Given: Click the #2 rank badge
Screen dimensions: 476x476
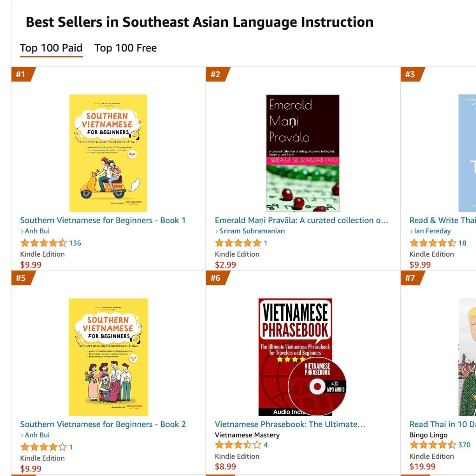Looking at the screenshot, I should pos(214,73).
